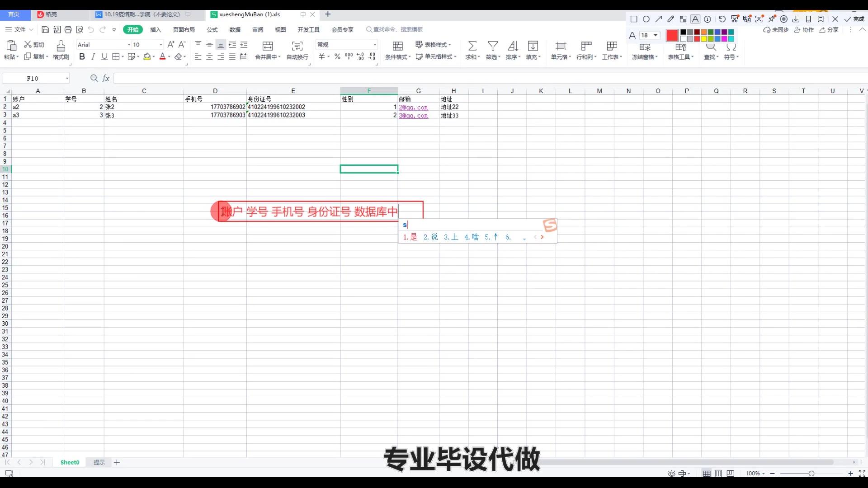Click the 协作 collaborate button
This screenshot has height=488, width=868.
[804, 30]
